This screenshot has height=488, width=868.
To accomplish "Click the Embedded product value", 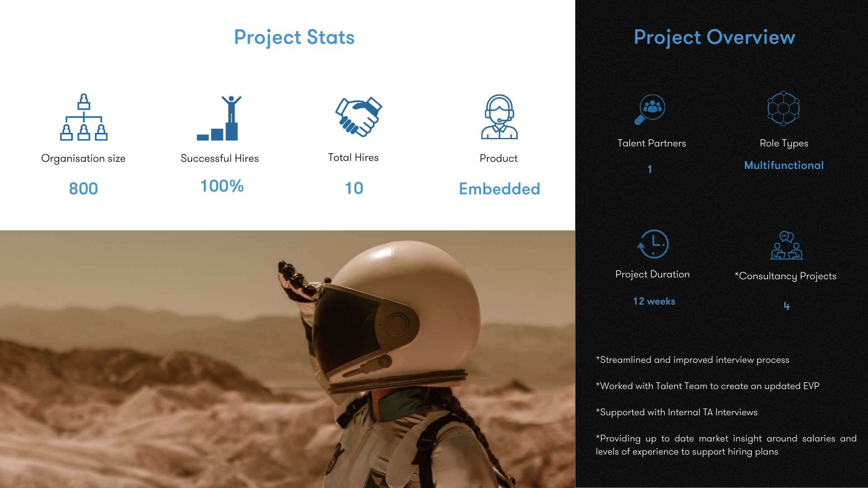I will (500, 188).
